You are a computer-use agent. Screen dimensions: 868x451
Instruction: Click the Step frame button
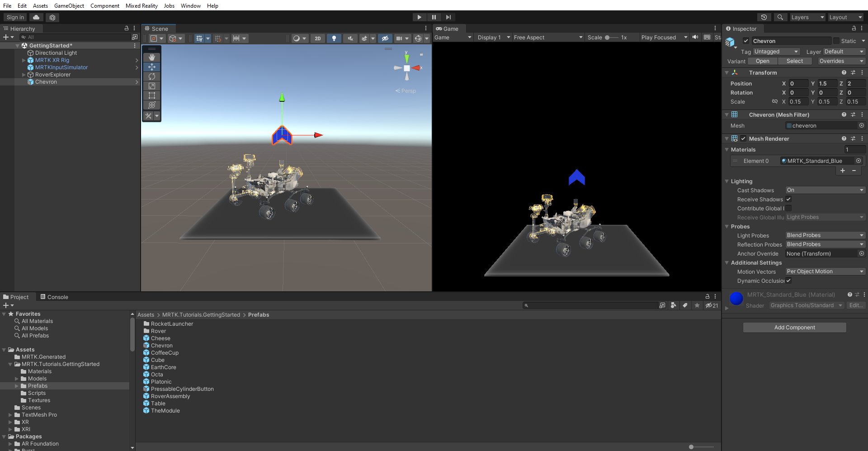coord(448,17)
